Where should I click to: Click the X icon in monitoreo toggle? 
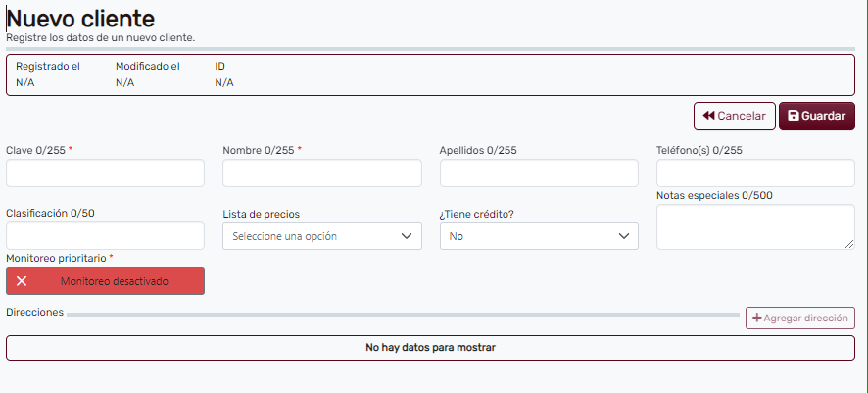pyautogui.click(x=22, y=281)
